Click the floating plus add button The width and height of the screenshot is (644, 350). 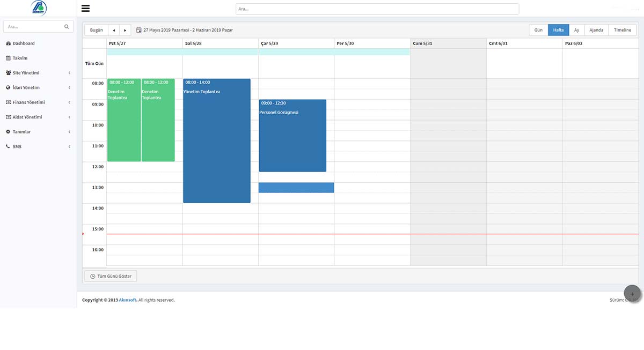[632, 294]
